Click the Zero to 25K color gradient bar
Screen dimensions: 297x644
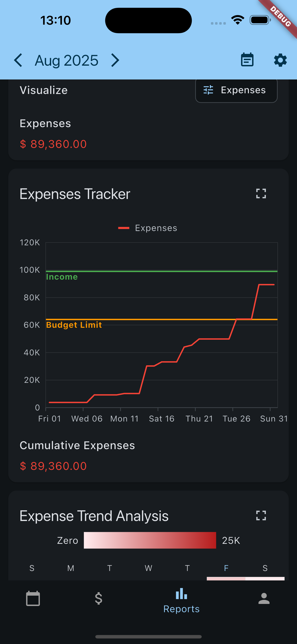coord(150,540)
